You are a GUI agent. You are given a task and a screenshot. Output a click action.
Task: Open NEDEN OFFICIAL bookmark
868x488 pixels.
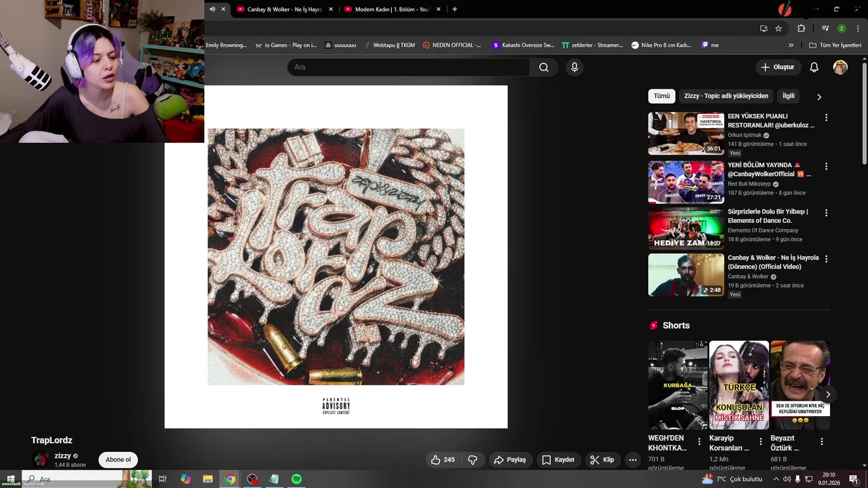pos(452,45)
